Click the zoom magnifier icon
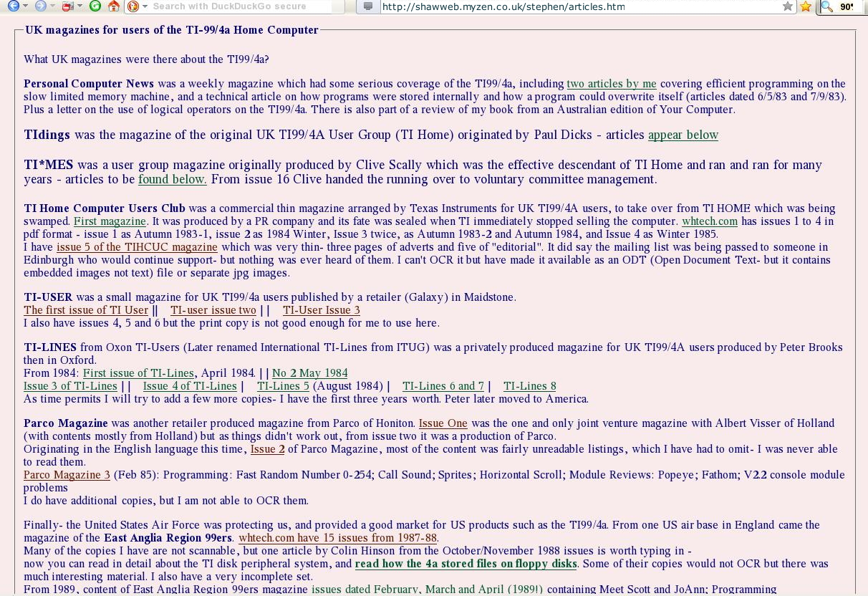Screen dimensions: 868x596 [827, 6]
